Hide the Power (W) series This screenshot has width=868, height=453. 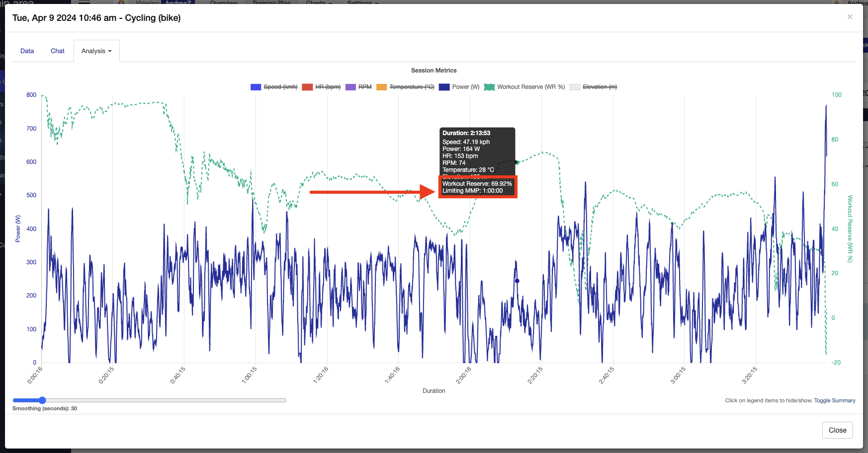pos(466,87)
